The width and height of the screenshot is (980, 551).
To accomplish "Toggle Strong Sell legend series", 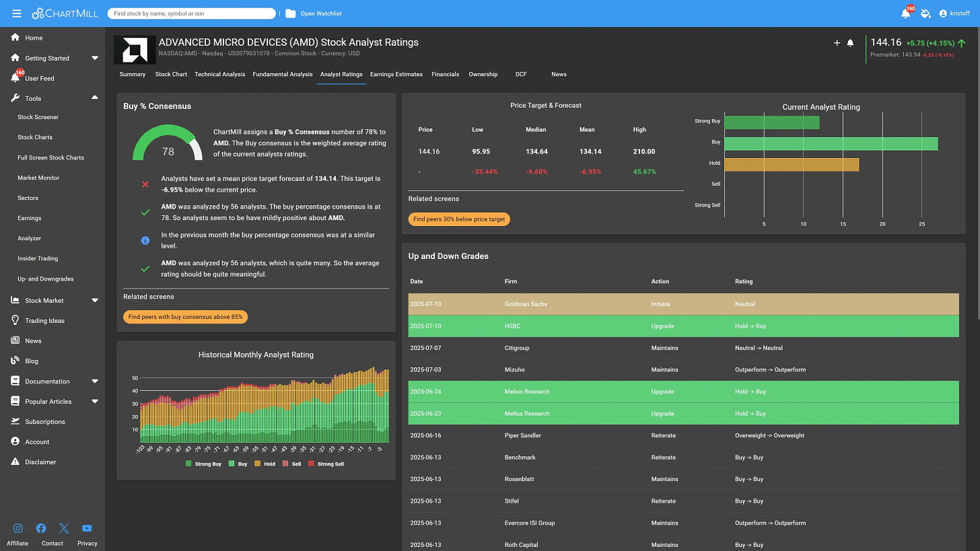I will 326,464.
